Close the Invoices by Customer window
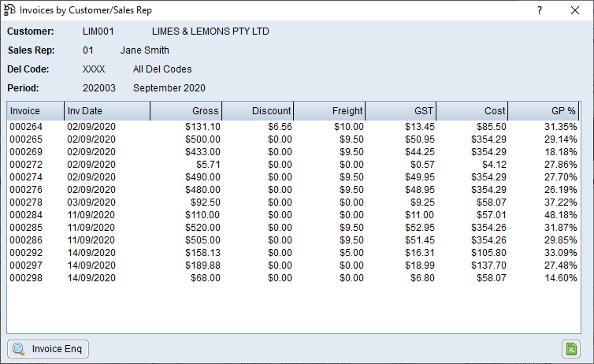 pyautogui.click(x=575, y=10)
